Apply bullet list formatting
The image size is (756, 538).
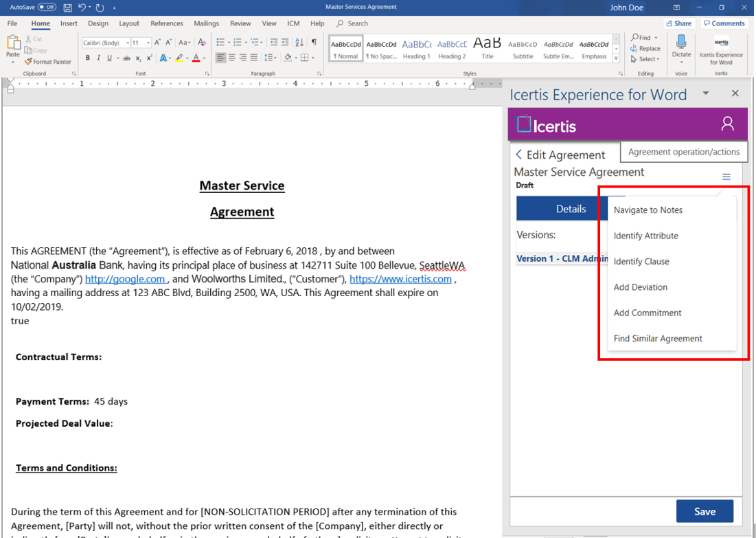click(x=221, y=43)
